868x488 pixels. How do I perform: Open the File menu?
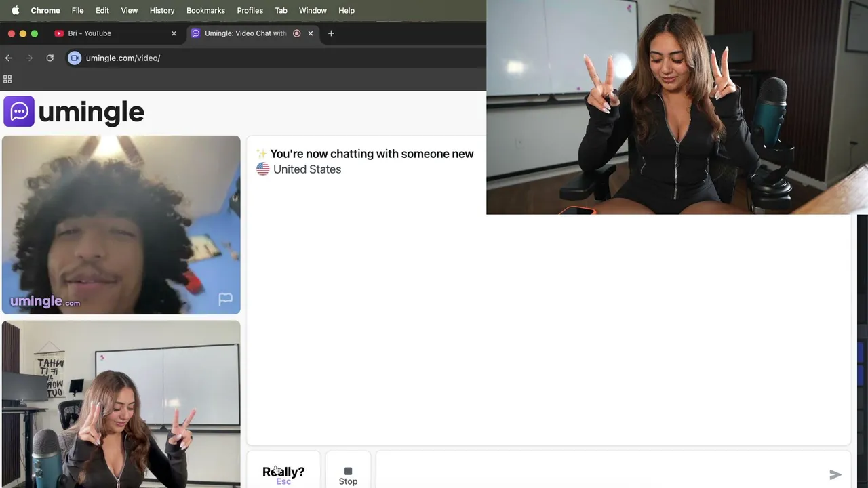point(78,10)
